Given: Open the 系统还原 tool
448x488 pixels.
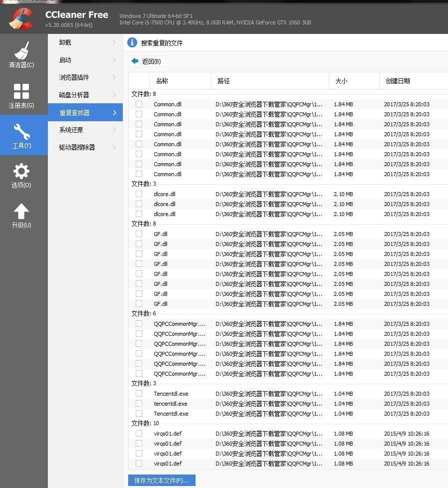Looking at the screenshot, I should coord(85,130).
